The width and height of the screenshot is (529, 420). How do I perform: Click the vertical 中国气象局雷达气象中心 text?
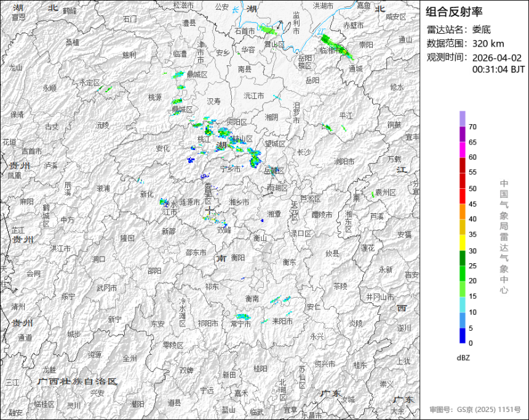504,237
